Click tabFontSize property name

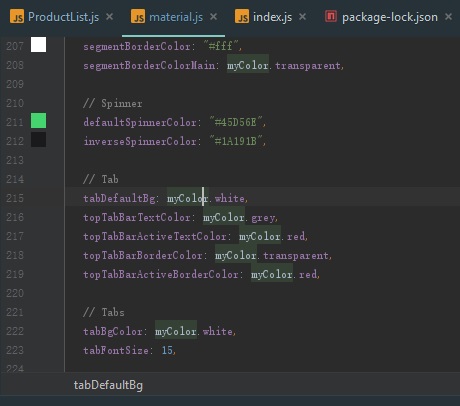[x=116, y=350]
